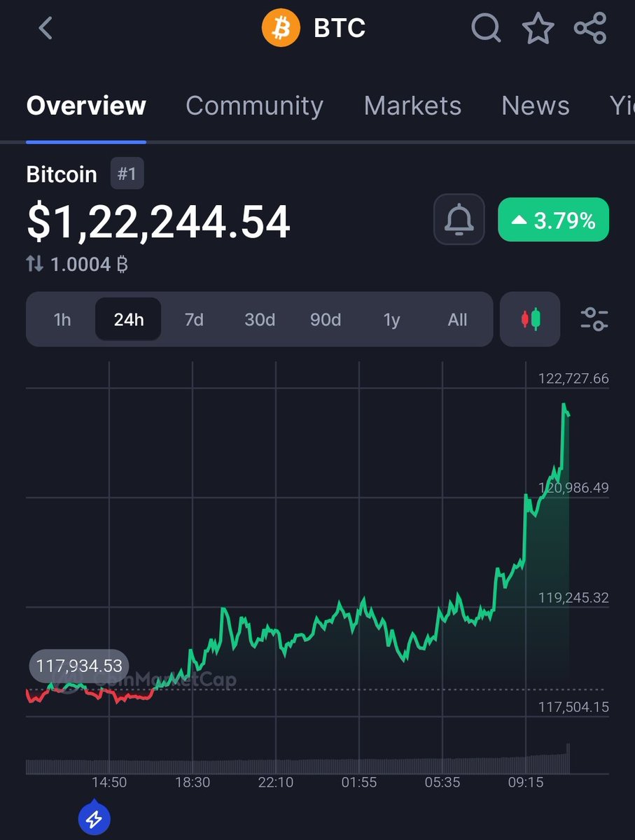
Task: Switch to the Markets tab
Action: [x=412, y=106]
